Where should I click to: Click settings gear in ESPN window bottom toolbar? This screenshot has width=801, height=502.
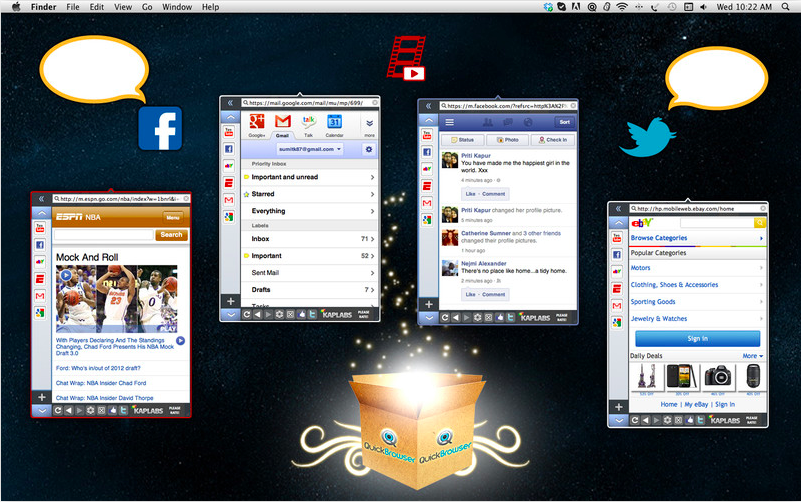pos(91,410)
